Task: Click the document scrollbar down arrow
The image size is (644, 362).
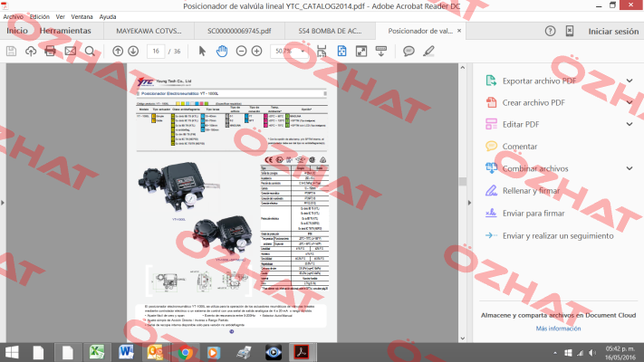Action: click(463, 338)
